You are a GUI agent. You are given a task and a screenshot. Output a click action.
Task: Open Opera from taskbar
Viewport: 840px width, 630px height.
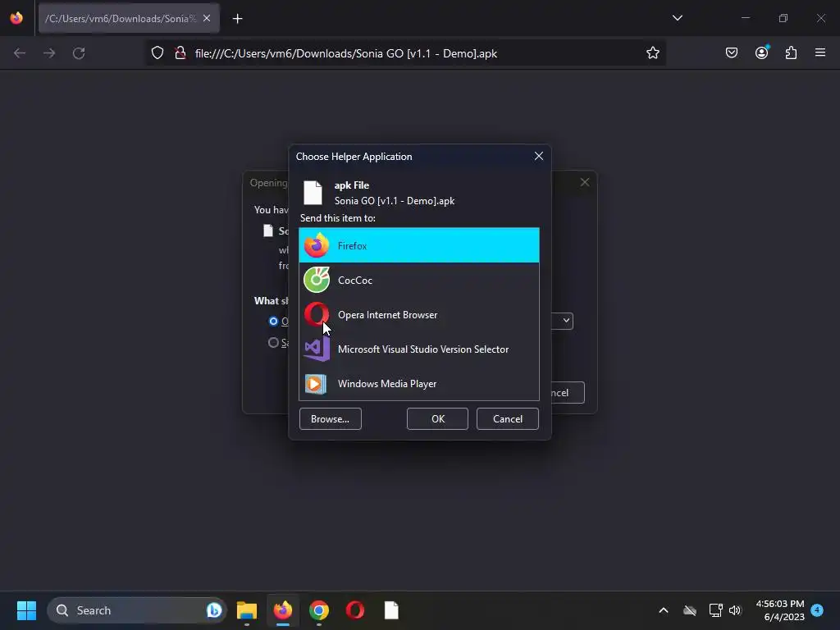click(x=355, y=610)
